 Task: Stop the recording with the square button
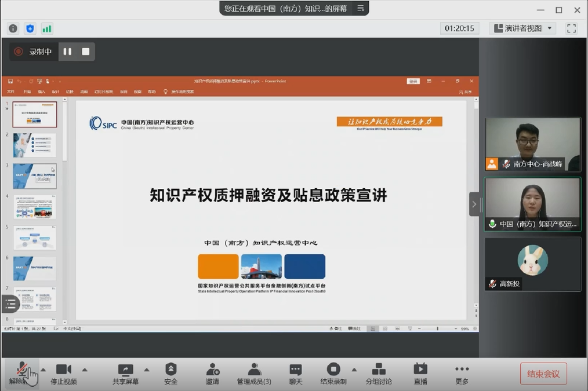85,52
